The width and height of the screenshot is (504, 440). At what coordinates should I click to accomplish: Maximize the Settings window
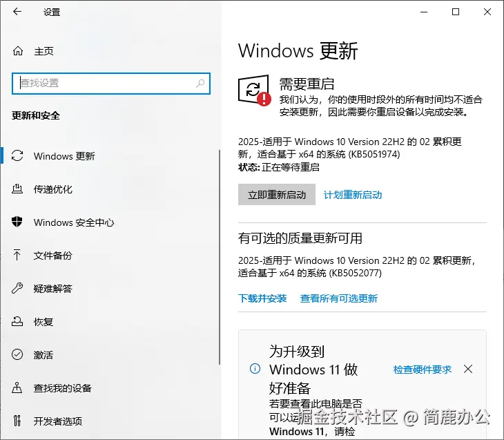(x=456, y=12)
